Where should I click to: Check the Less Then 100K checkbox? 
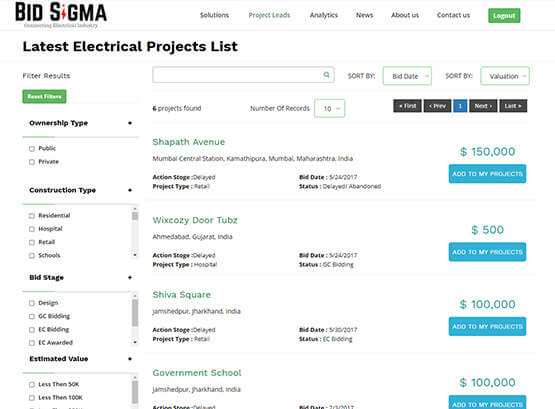click(x=32, y=398)
